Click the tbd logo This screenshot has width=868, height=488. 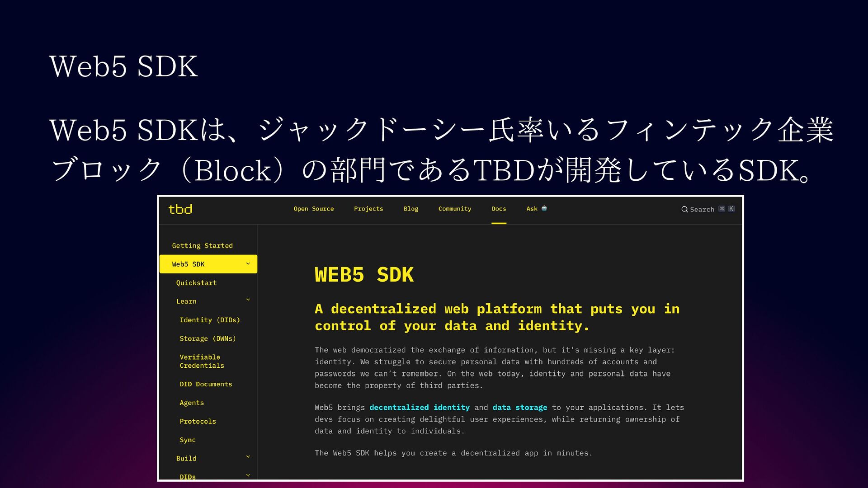tap(180, 209)
